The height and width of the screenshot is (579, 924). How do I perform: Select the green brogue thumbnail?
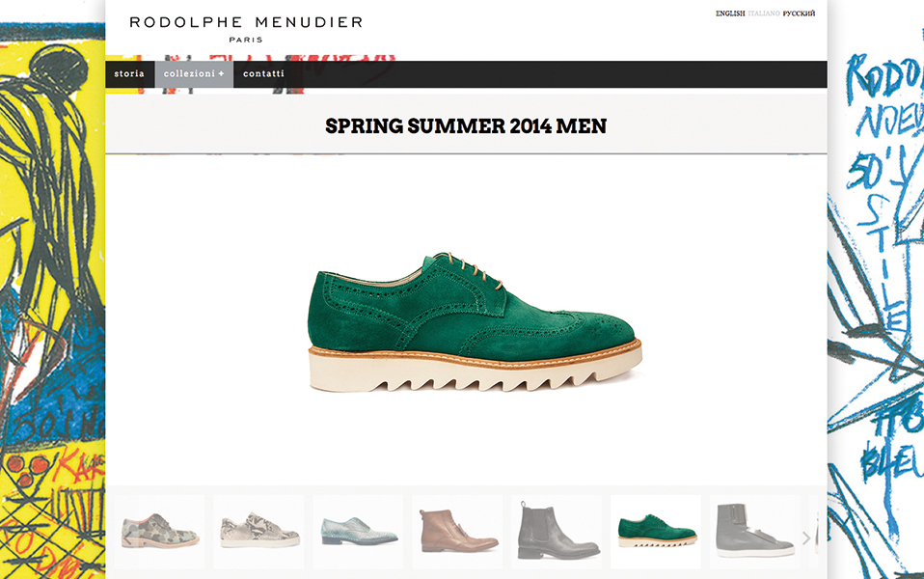point(656,532)
